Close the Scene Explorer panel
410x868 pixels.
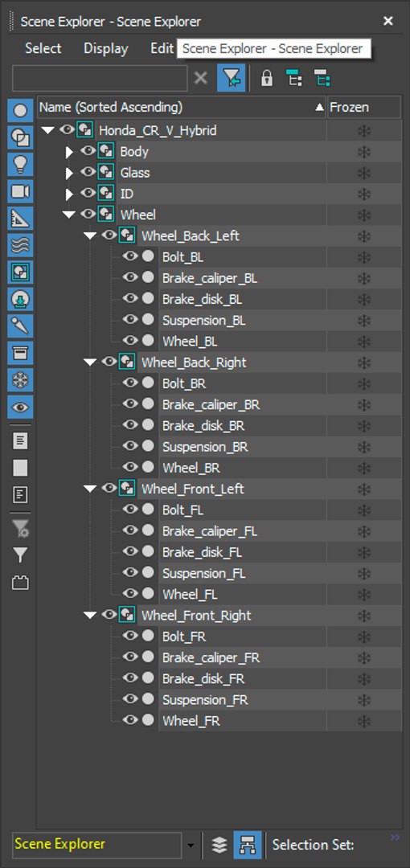point(387,21)
